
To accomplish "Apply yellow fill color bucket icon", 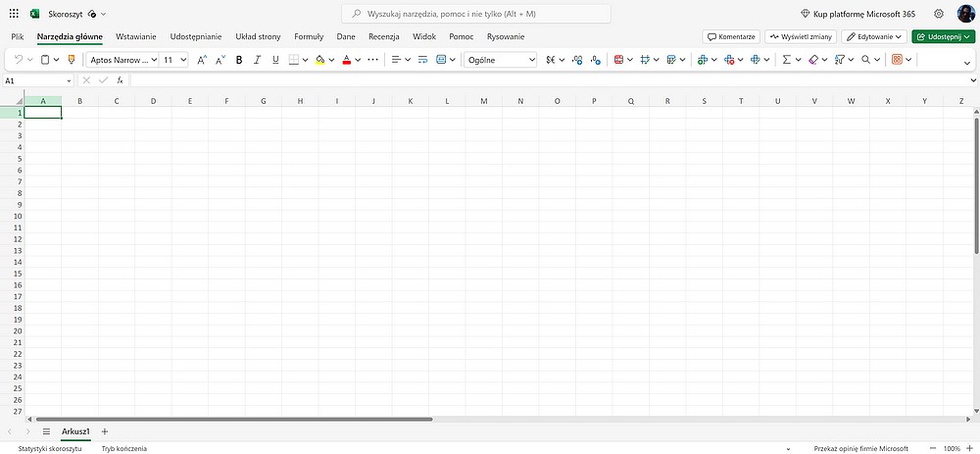I will [x=320, y=60].
